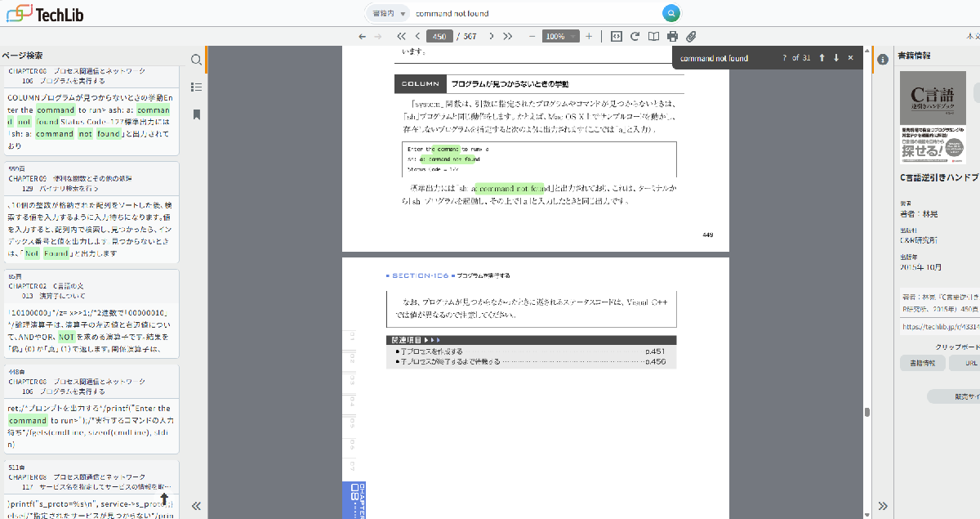Viewport: 980px width, 519px height.
Task: Open the book info (i) icon in right sidebar
Action: 883,60
